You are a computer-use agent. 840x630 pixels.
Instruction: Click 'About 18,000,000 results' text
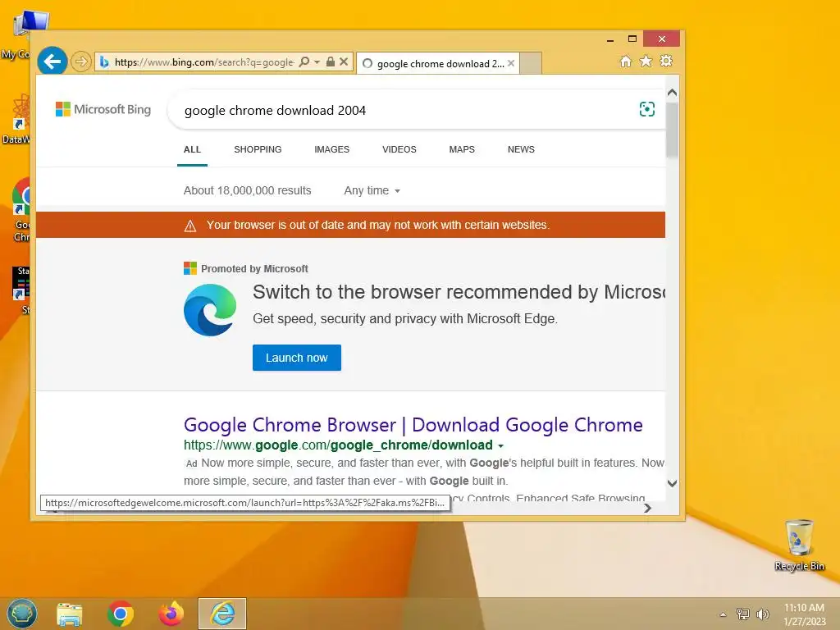point(248,190)
